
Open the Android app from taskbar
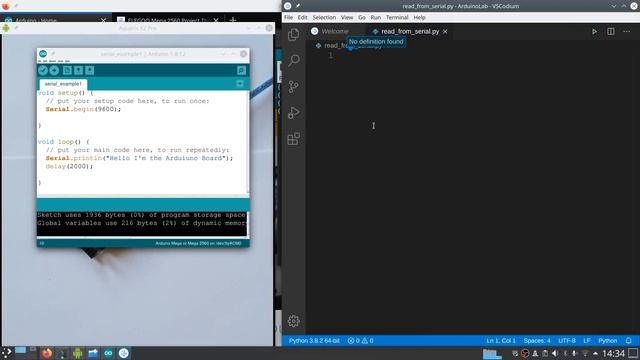coord(77,353)
